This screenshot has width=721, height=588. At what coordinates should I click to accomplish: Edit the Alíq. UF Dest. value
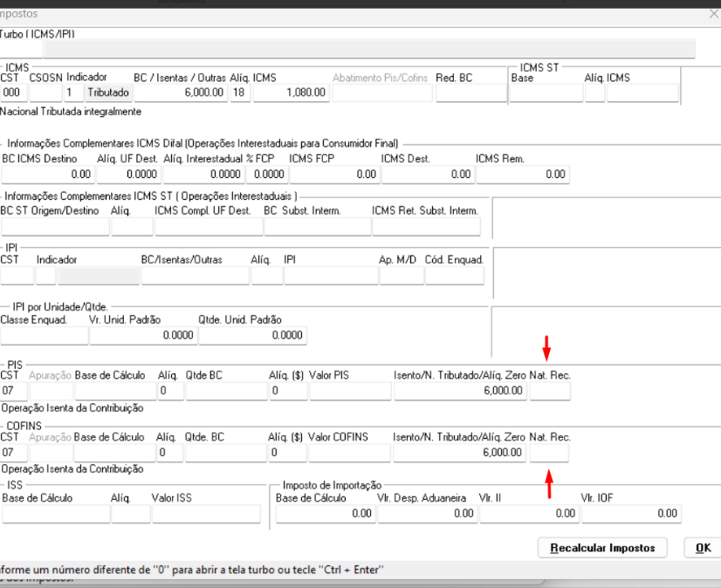(128, 174)
